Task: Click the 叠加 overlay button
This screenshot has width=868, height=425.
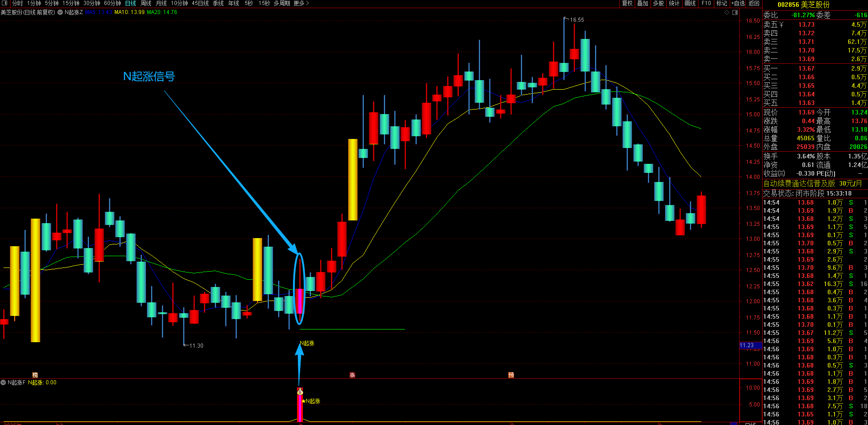Action: click(642, 3)
